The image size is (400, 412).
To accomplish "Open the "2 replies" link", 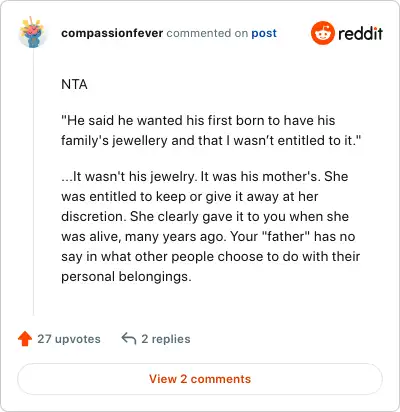I will click(x=166, y=339).
